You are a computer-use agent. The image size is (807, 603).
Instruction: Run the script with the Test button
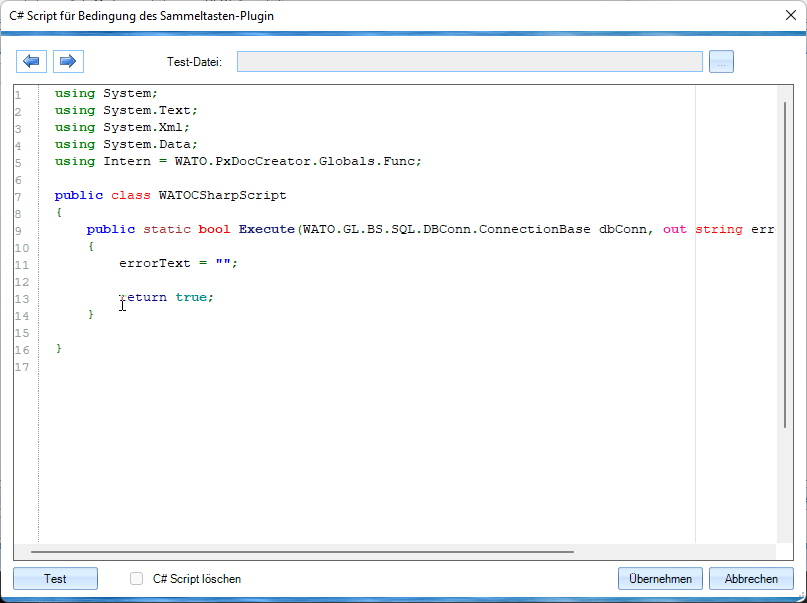pos(55,579)
